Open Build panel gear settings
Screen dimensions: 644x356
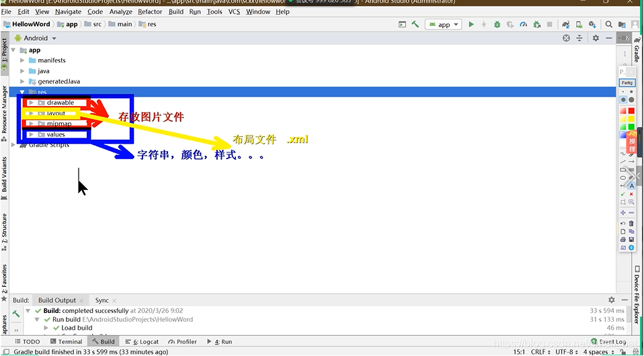tap(612, 300)
